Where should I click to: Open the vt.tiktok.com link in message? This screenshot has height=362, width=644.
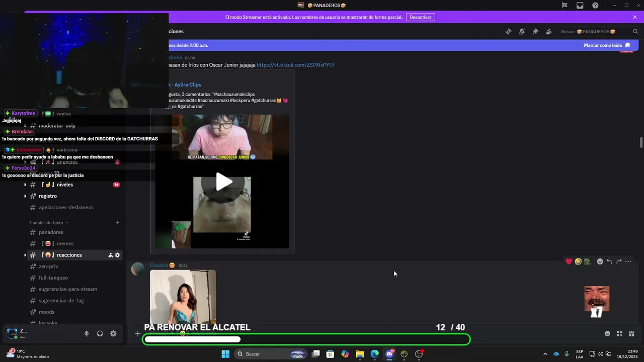(295, 65)
